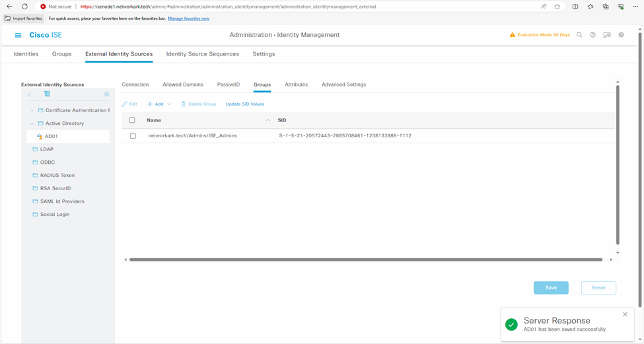Click the search icon in ISE header
Viewport: 644px width, 344px height.
tap(579, 35)
